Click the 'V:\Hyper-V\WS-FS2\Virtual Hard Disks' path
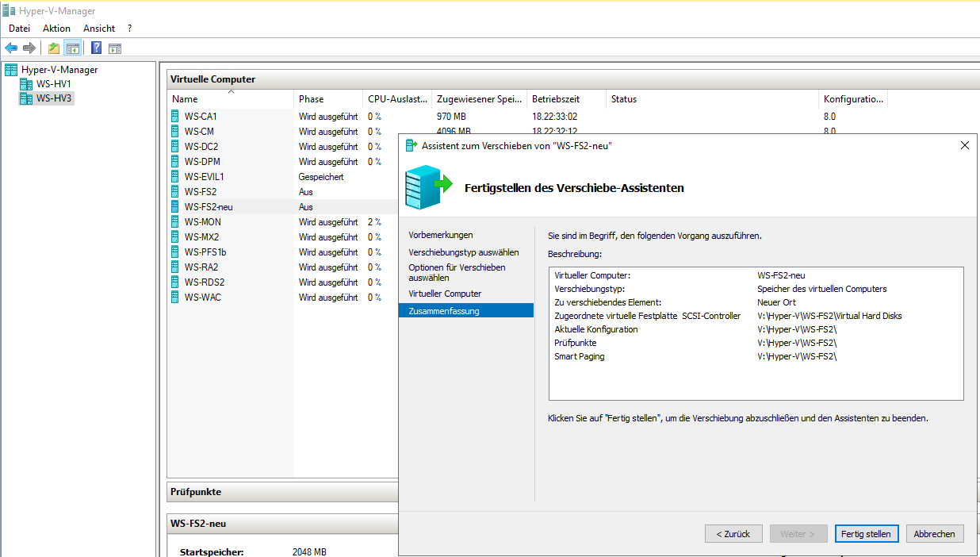The width and height of the screenshot is (980, 557). pos(829,316)
